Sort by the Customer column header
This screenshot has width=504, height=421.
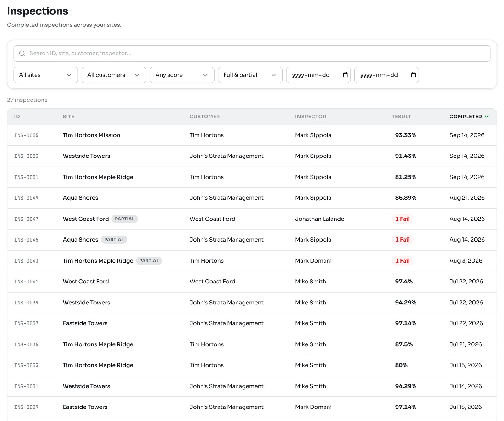[204, 117]
